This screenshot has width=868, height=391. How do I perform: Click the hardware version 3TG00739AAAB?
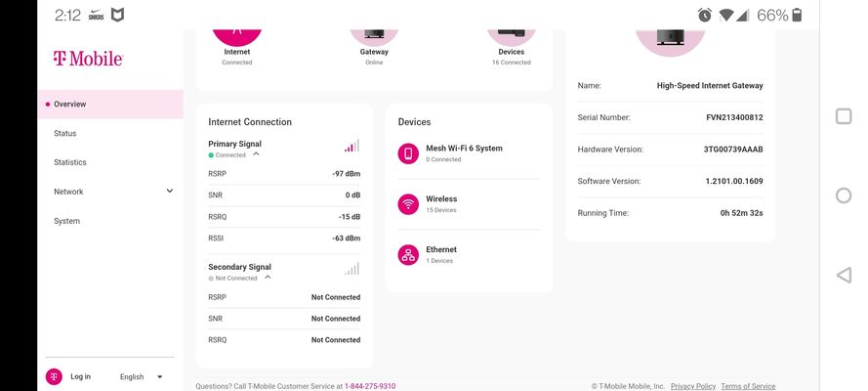[x=733, y=150]
